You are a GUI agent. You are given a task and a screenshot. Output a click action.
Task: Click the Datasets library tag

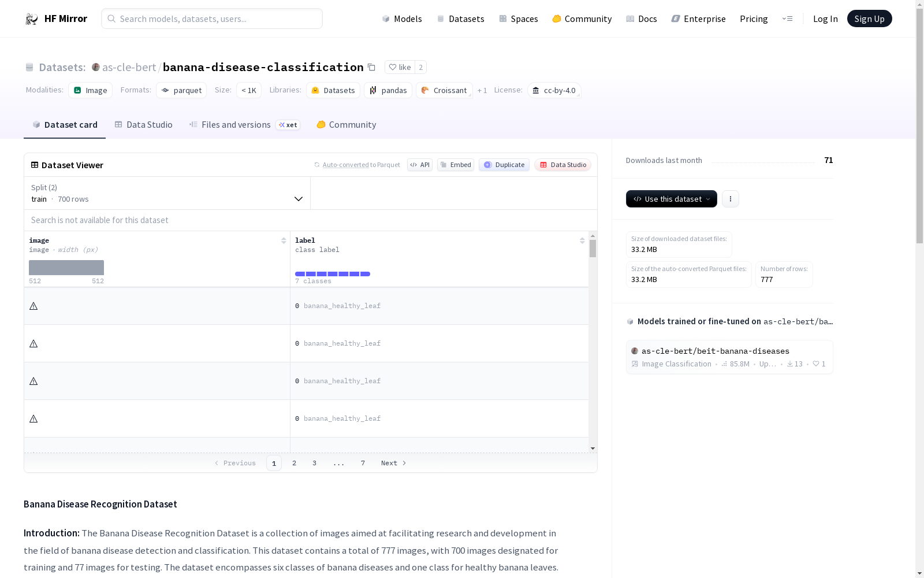(333, 90)
